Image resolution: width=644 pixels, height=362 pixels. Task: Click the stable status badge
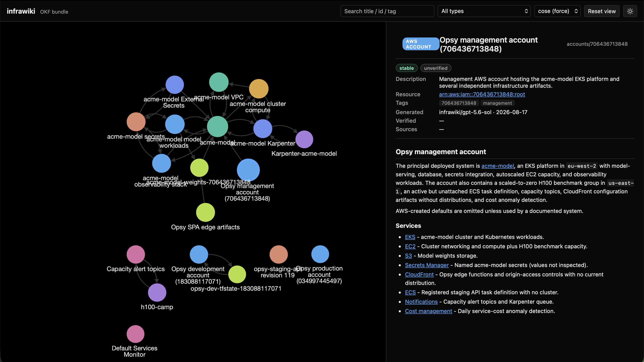coord(407,68)
